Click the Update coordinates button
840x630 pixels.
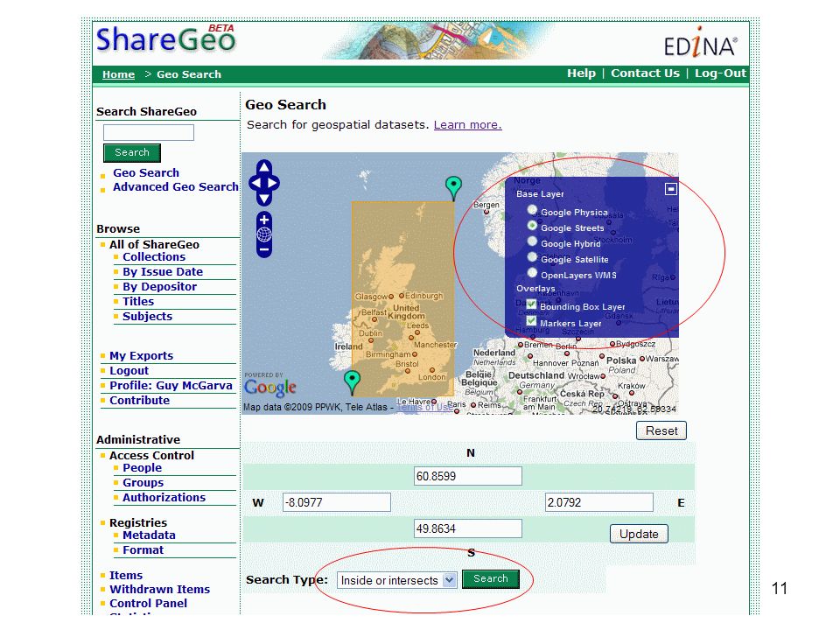639,534
